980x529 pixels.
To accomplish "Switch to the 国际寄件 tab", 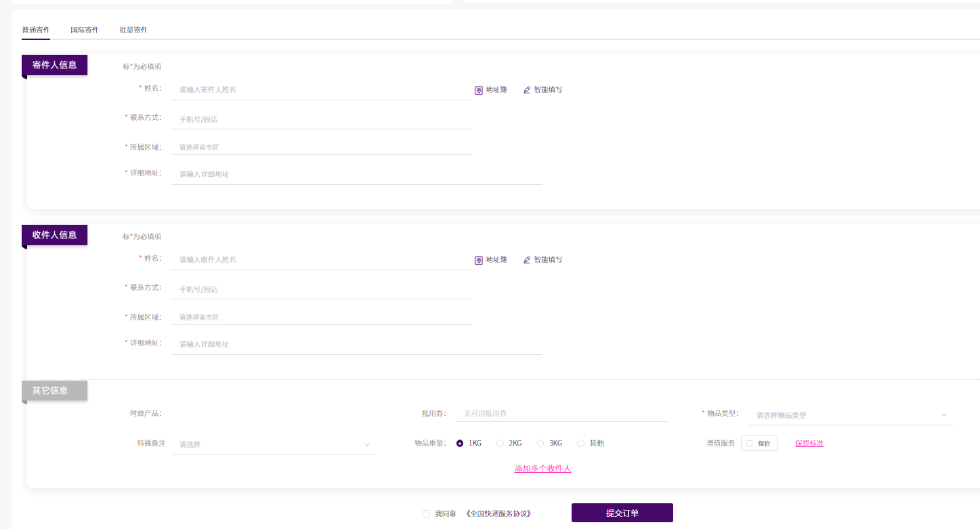I will 85,30.
